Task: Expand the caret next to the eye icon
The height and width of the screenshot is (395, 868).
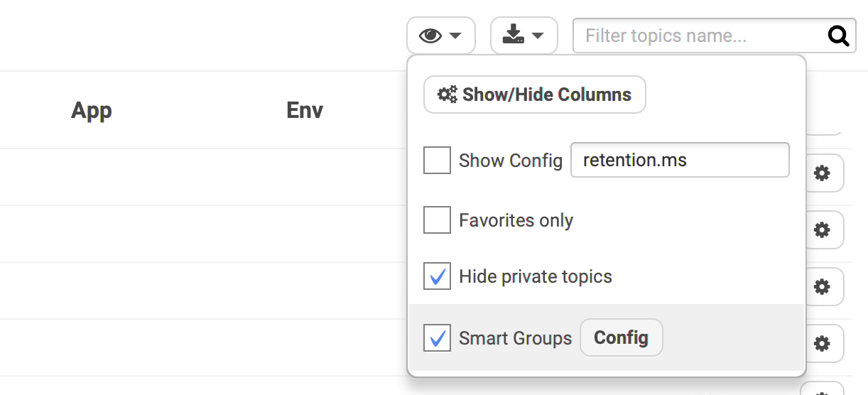Action: coord(455,36)
